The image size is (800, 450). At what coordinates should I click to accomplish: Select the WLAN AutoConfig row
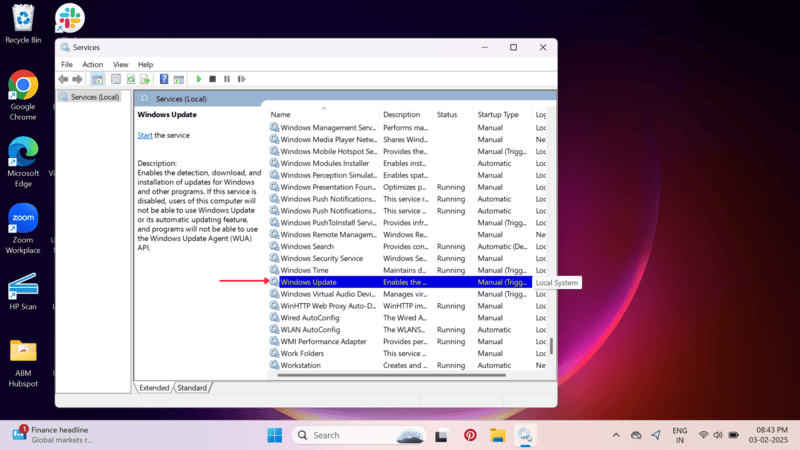[407, 330]
